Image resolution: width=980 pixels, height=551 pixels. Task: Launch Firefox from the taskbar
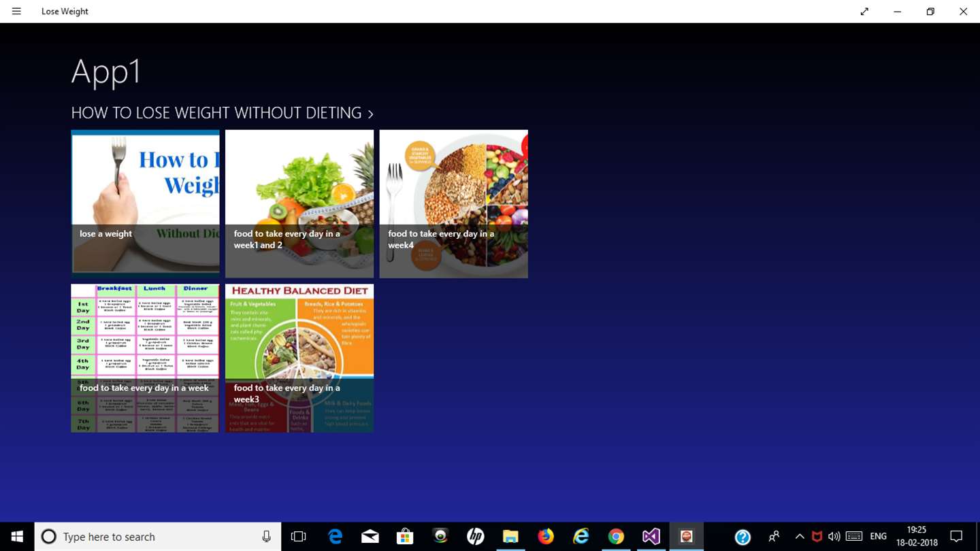[x=546, y=537]
